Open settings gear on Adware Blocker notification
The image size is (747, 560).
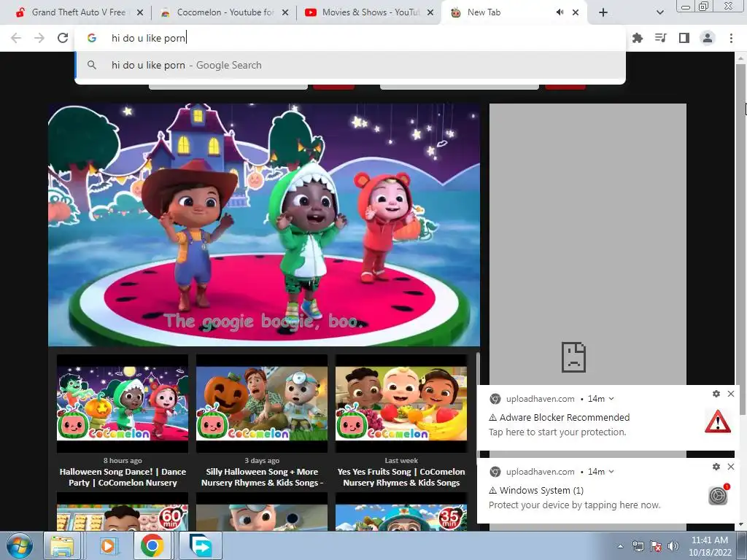pos(716,394)
